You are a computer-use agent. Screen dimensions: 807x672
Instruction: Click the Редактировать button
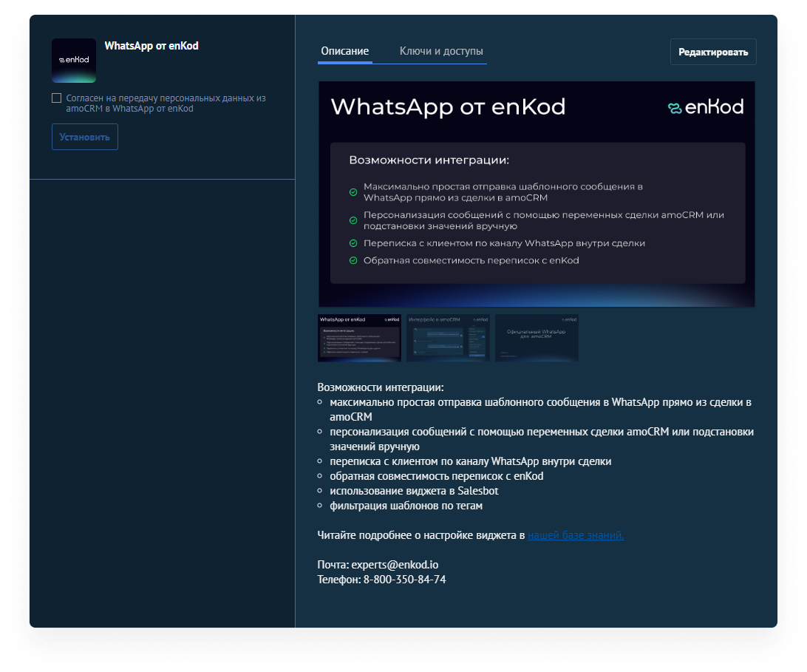coord(713,52)
